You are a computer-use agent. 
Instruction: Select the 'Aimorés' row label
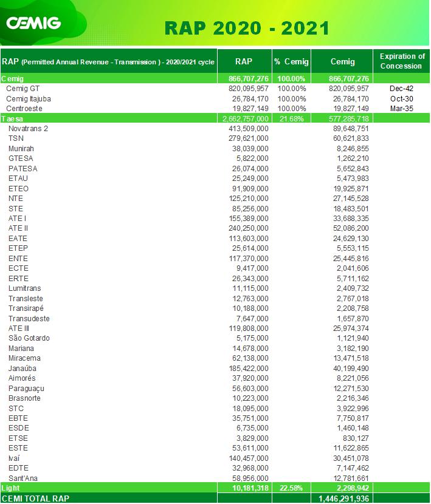click(x=22, y=378)
